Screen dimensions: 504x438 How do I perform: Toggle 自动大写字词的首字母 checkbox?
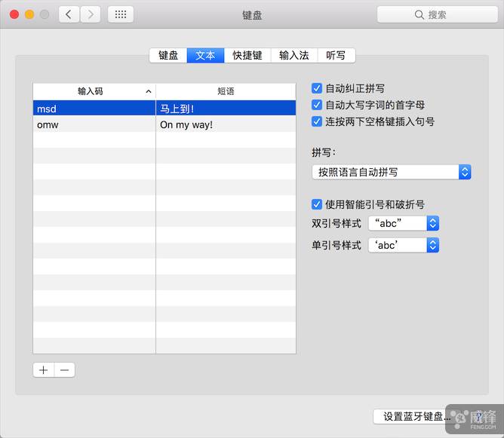point(317,105)
